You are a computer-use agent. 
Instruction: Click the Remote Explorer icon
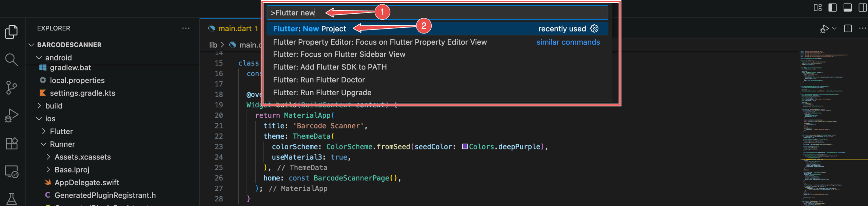click(12, 172)
